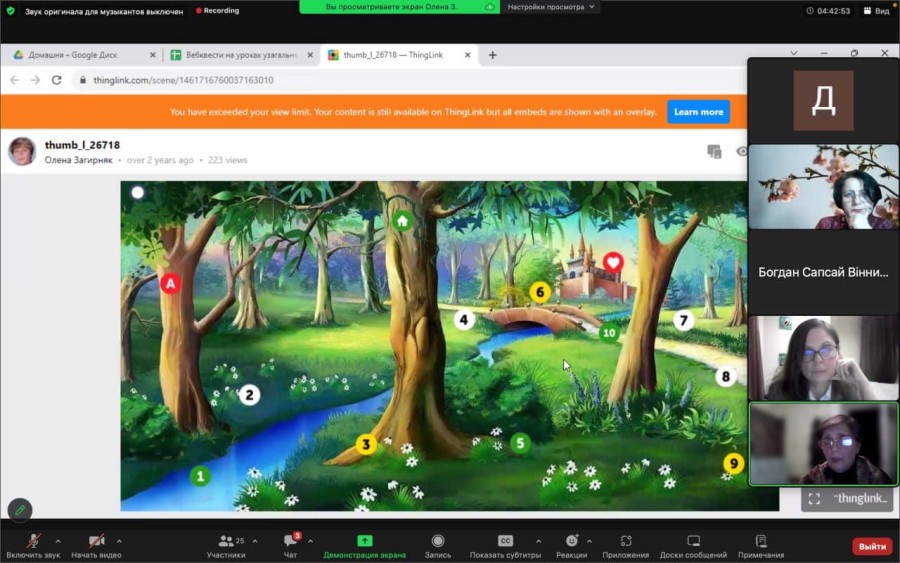
Task: Click thumb_l_26718 scene title
Action: pyautogui.click(x=82, y=145)
